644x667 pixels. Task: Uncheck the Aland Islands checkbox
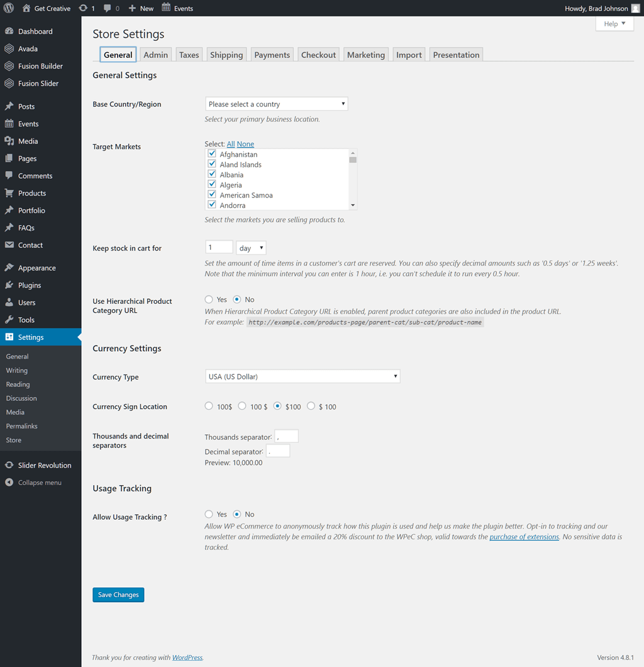(x=212, y=164)
